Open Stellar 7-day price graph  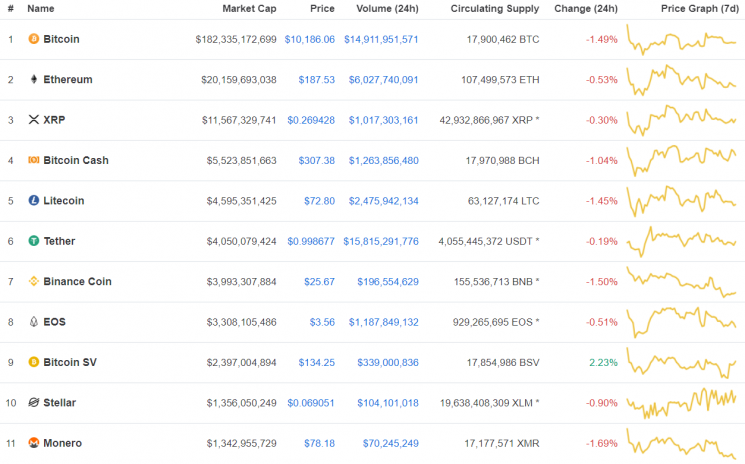pos(681,403)
